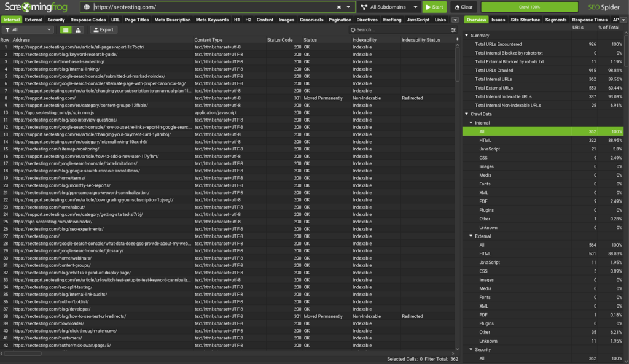Click the table horizontal scrollbar
This screenshot has height=364, width=629.
[23, 354]
